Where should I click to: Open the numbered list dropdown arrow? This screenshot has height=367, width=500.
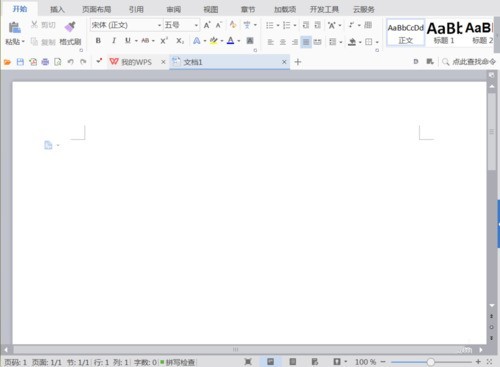[x=295, y=25]
